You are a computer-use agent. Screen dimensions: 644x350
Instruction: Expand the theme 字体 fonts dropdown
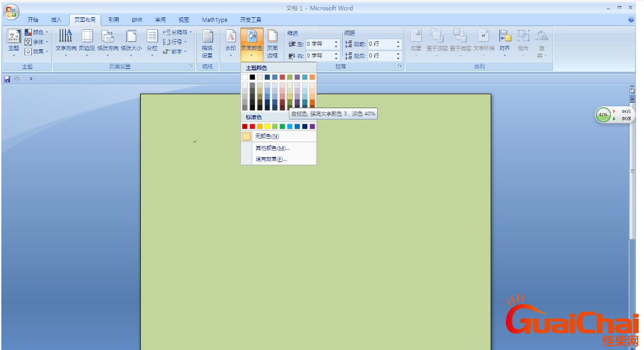pyautogui.click(x=37, y=42)
